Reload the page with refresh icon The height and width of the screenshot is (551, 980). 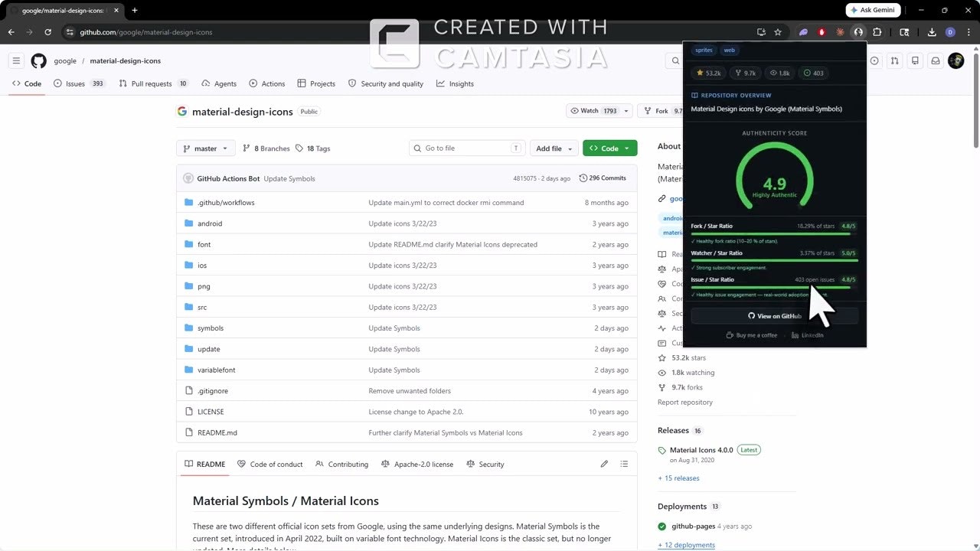click(x=47, y=32)
